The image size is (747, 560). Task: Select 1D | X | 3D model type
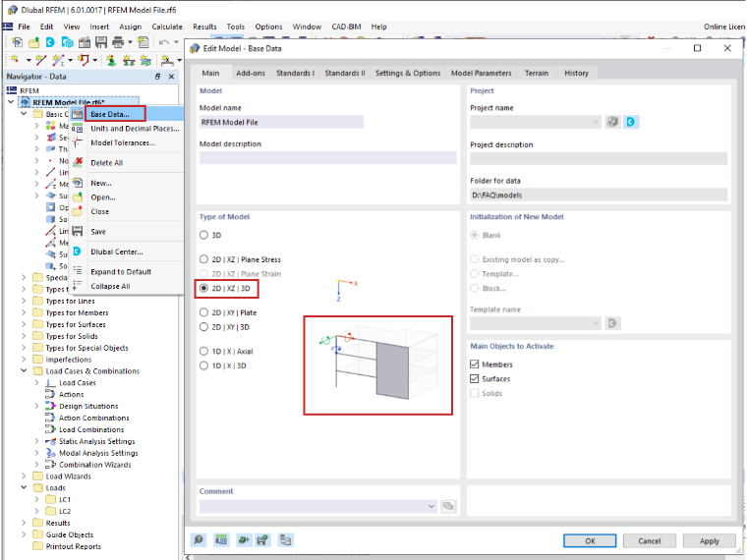click(x=203, y=365)
